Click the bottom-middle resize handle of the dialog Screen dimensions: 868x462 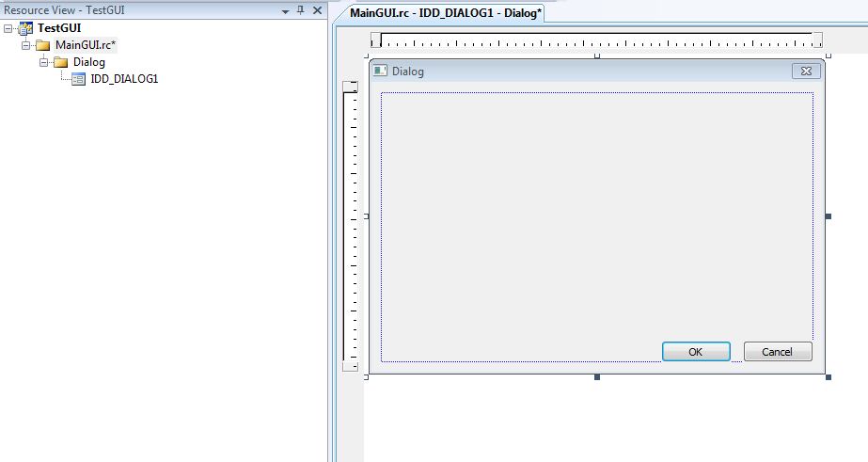pyautogui.click(x=597, y=377)
